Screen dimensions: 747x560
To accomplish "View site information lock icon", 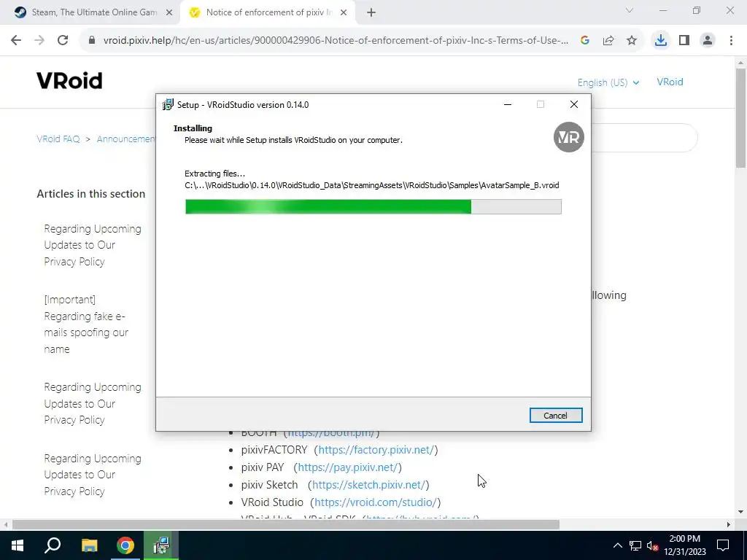I will [x=92, y=41].
